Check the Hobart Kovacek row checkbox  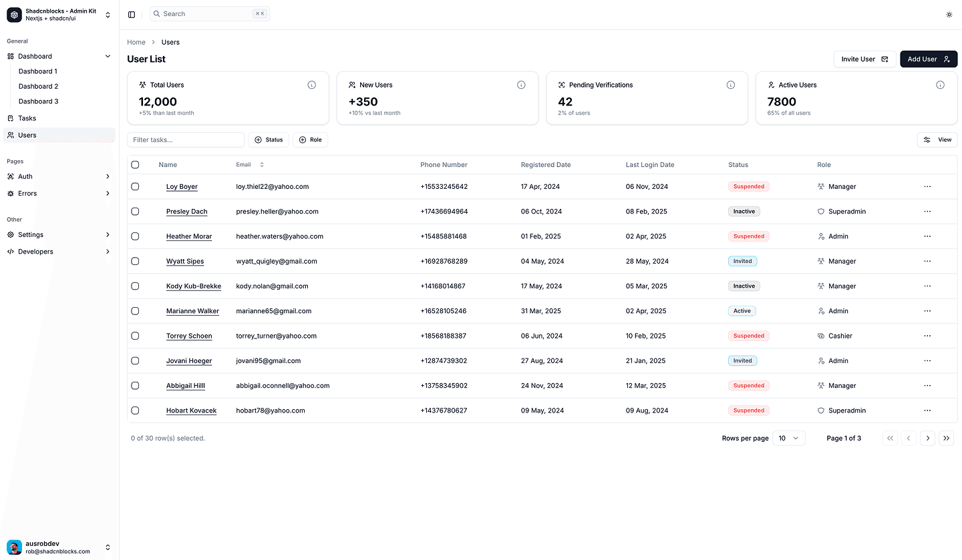click(135, 410)
